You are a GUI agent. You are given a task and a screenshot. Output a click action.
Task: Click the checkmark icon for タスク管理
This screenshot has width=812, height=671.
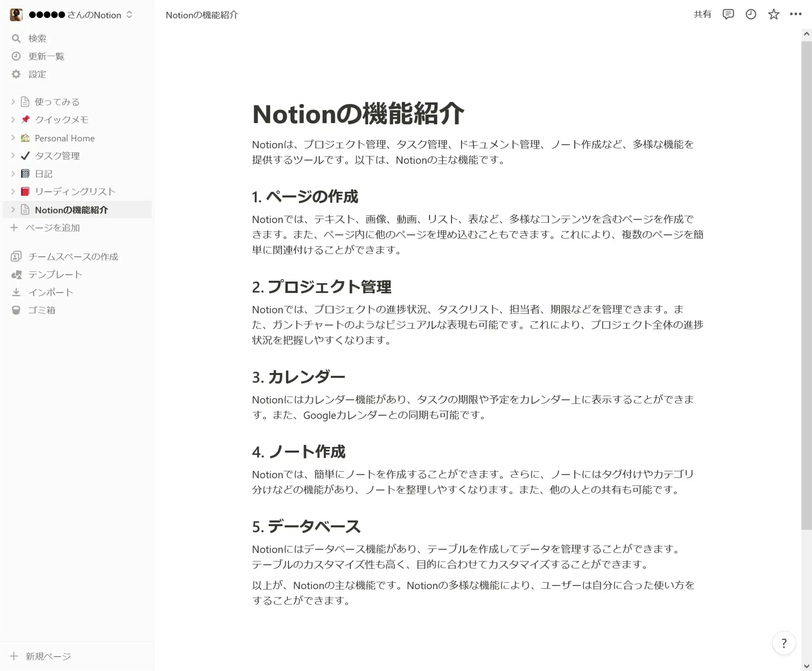[x=25, y=156]
